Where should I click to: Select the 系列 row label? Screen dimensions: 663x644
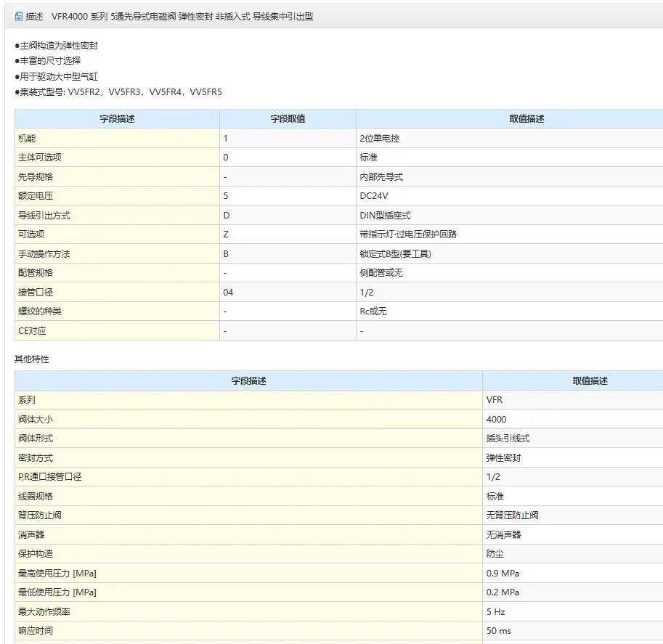248,399
